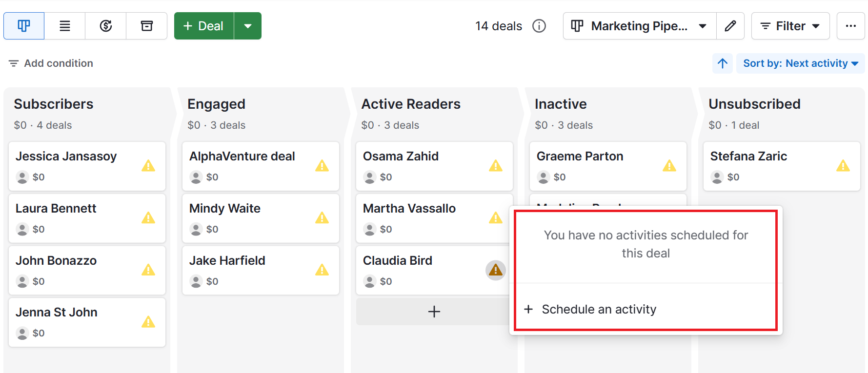
Task: Open the Sort by Next activity dropdown
Action: coord(800,63)
